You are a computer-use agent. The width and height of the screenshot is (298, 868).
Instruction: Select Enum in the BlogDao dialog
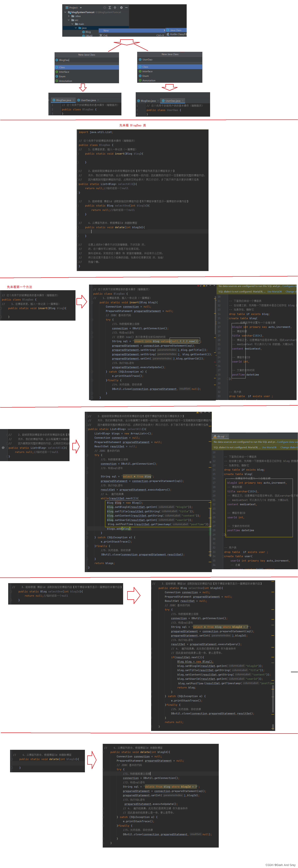click(87, 76)
